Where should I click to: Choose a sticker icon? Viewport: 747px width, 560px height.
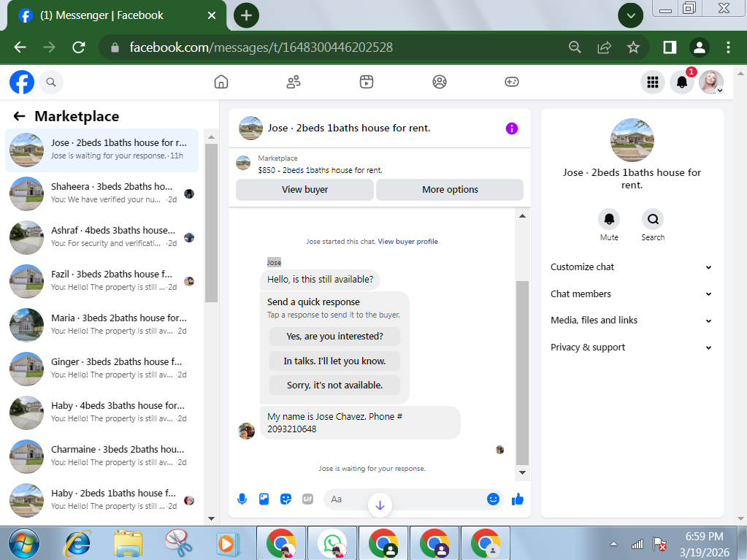coord(286,499)
